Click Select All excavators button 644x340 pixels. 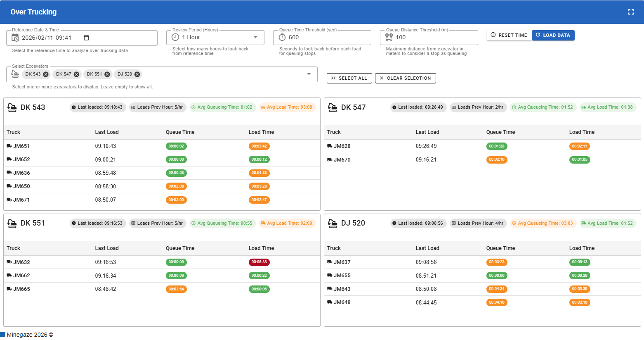(x=349, y=78)
